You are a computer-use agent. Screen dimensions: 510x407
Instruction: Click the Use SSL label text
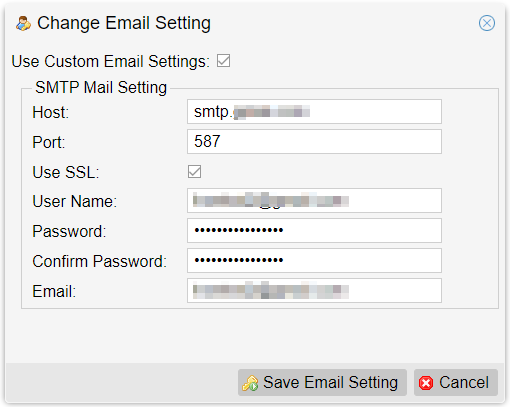pos(66,172)
